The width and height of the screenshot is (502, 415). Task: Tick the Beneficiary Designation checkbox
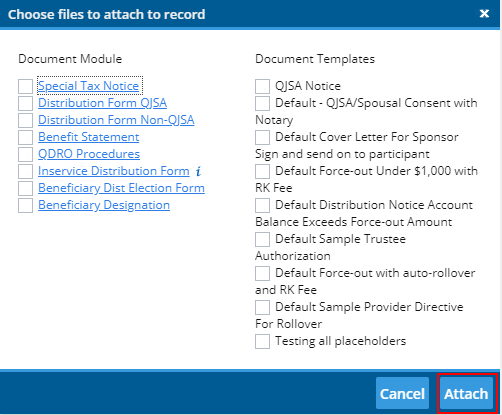25,205
